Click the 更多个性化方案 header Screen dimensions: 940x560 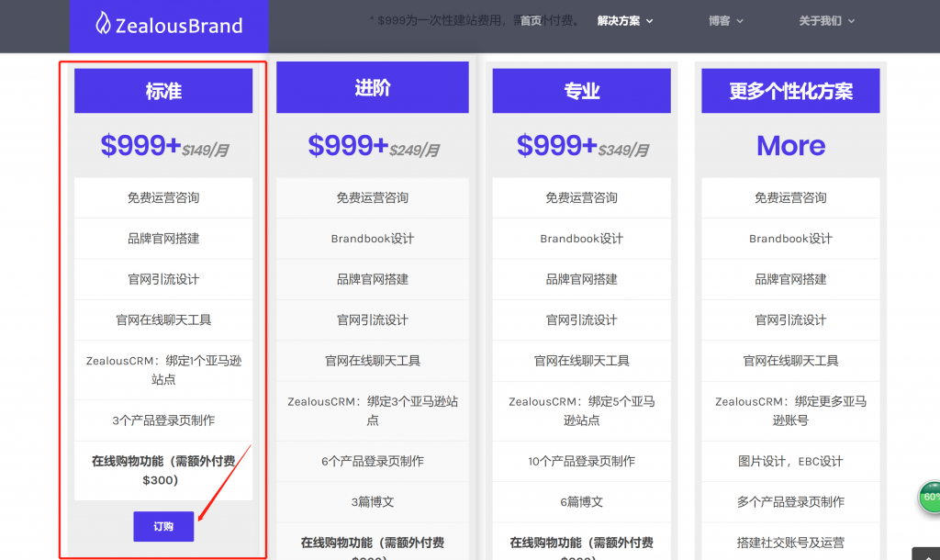pos(790,91)
